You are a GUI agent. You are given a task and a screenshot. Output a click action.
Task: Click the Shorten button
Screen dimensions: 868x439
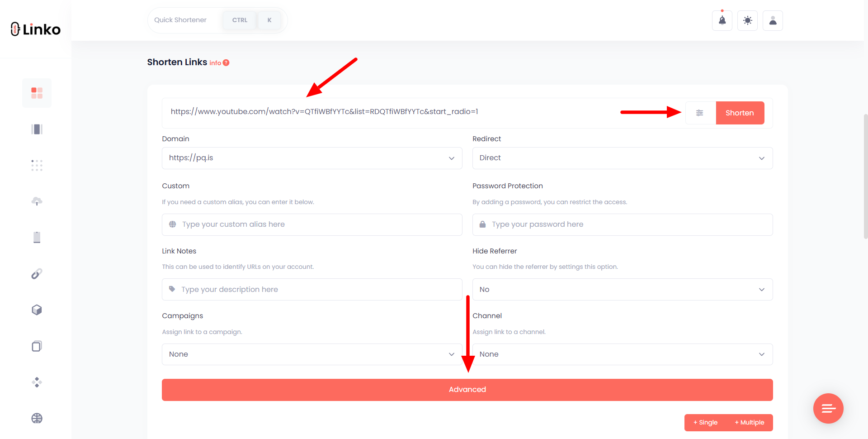[740, 113]
